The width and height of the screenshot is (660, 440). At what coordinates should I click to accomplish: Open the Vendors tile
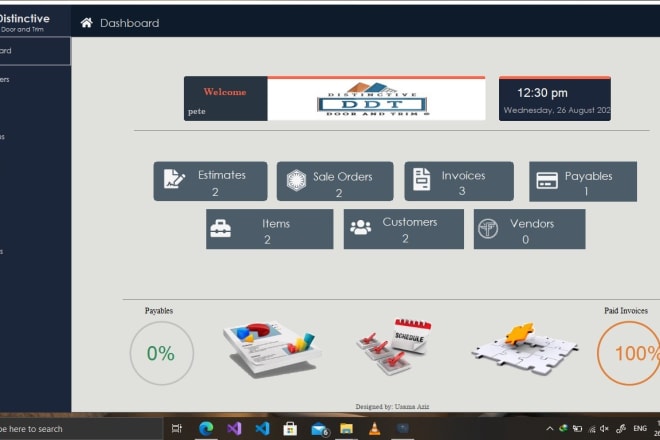(530, 229)
